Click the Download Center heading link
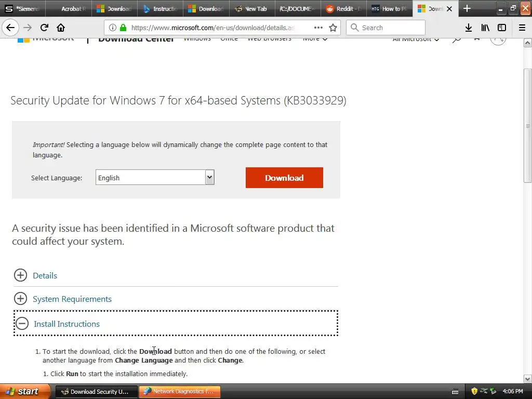Screen dimensions: 532x399 click(x=136, y=40)
